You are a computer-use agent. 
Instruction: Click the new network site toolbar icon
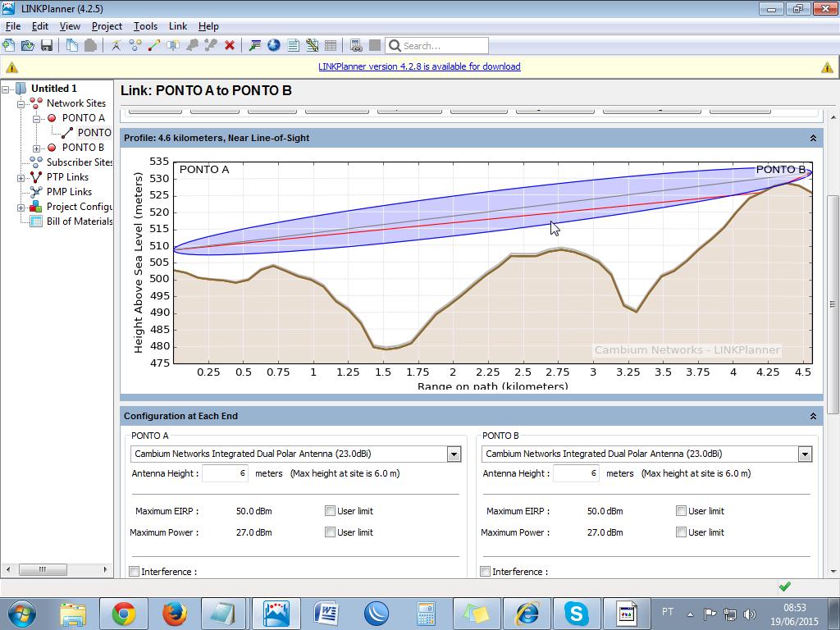[116, 45]
